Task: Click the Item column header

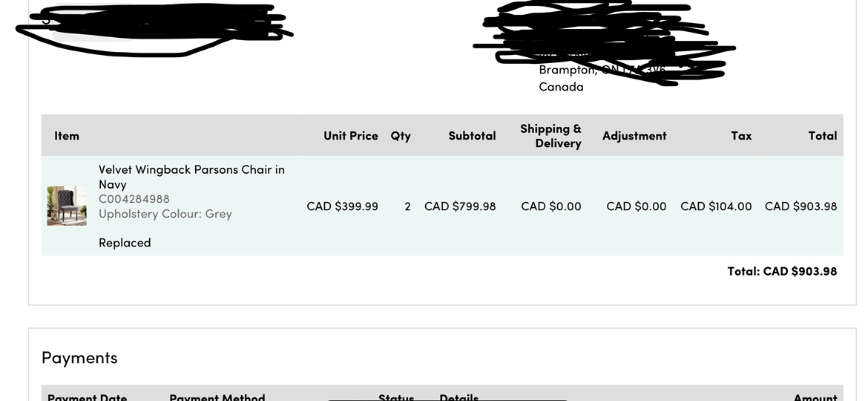Action: (67, 136)
